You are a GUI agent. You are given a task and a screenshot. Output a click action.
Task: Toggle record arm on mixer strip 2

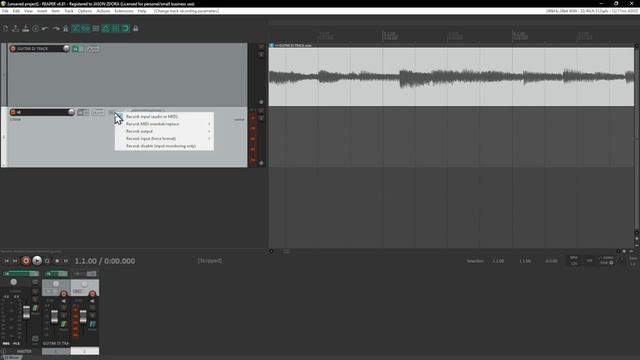[x=92, y=294]
